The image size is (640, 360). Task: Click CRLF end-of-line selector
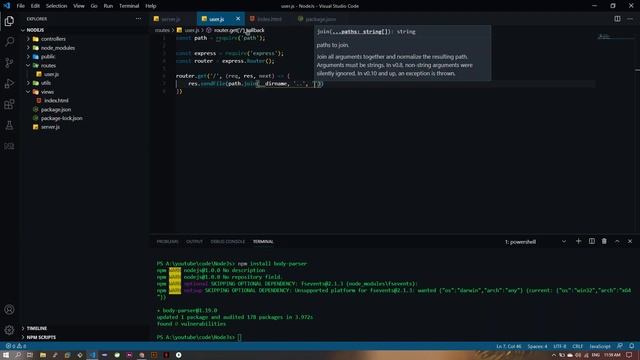click(x=578, y=346)
